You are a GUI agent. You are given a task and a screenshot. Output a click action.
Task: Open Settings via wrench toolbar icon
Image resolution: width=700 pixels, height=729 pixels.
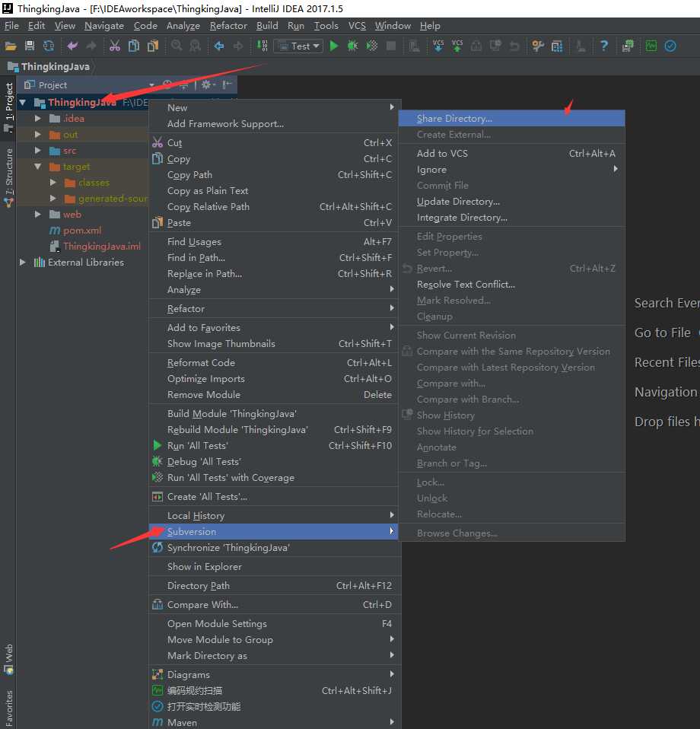(538, 46)
